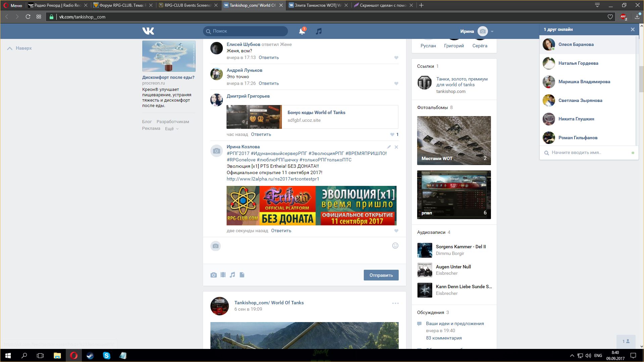
Task: Like Дмитрий Григорьев's comment heart
Action: click(392, 135)
